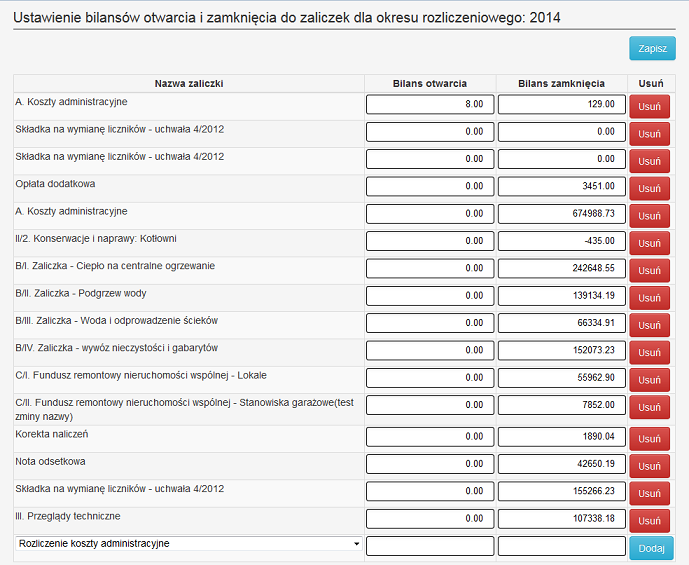Remove the Stanowiska garażowe fund row

pyautogui.click(x=649, y=407)
